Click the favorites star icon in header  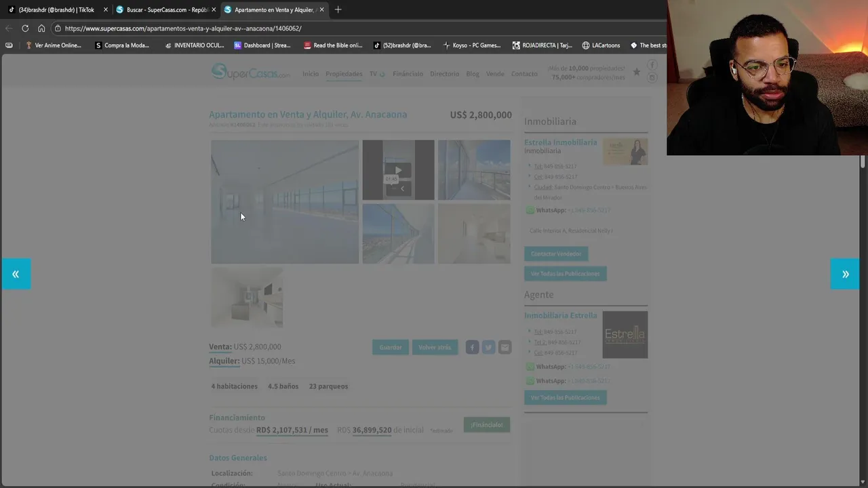[x=636, y=72]
